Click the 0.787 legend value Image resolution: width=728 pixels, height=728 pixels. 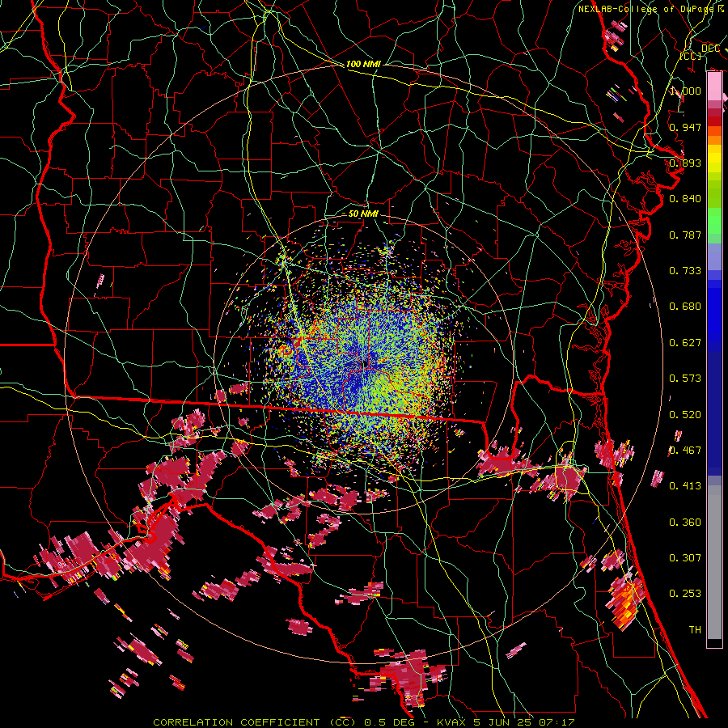tap(685, 235)
